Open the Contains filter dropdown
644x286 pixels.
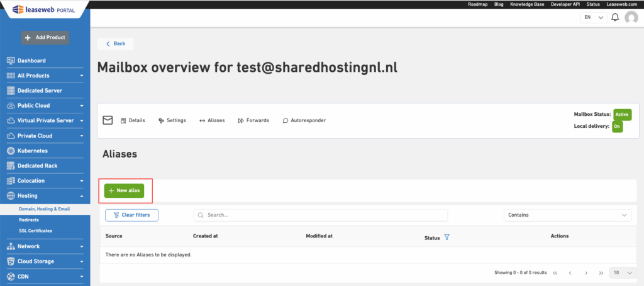567,215
